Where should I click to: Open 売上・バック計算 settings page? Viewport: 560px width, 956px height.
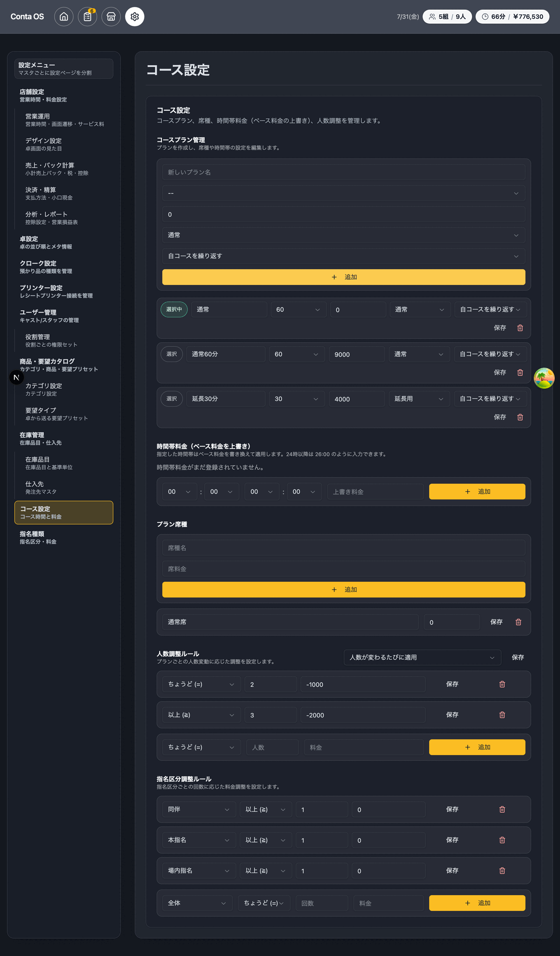pos(66,169)
